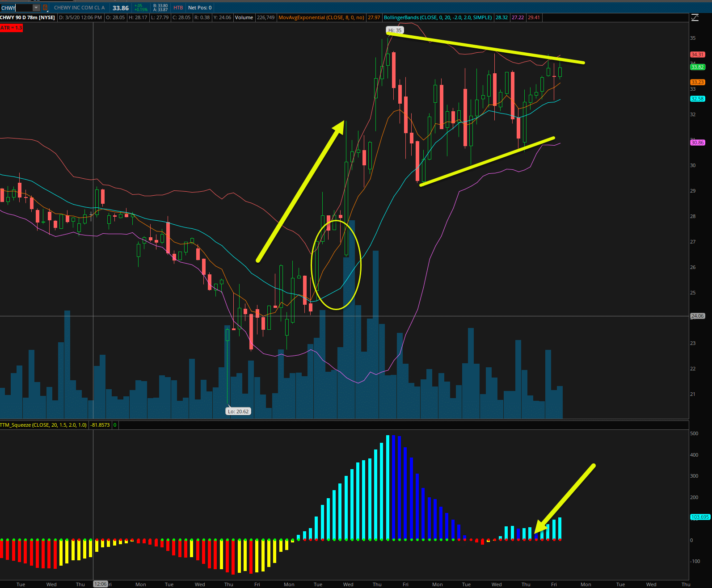Click the 24.06 crosshair price tag

697,316
